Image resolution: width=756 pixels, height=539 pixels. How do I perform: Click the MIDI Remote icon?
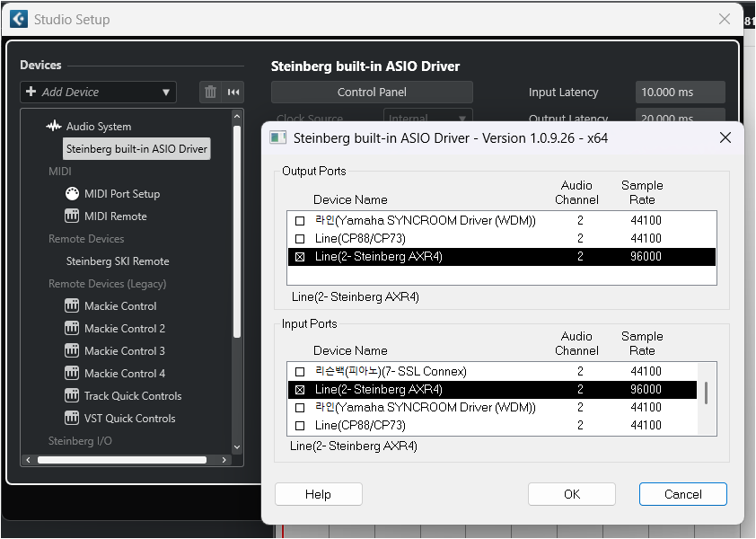(x=72, y=216)
